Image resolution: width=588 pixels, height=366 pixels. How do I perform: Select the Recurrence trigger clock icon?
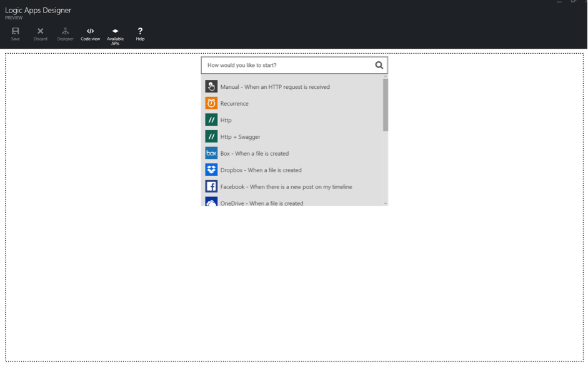point(210,104)
